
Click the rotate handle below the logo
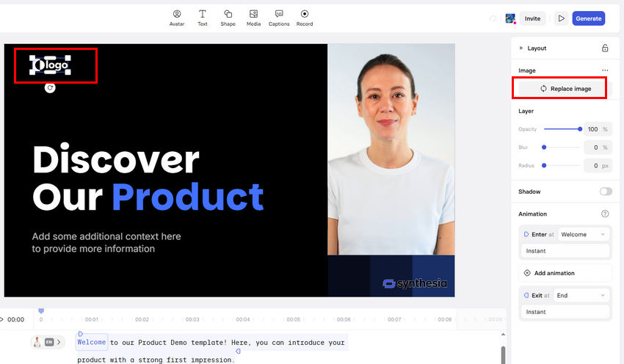(x=50, y=88)
